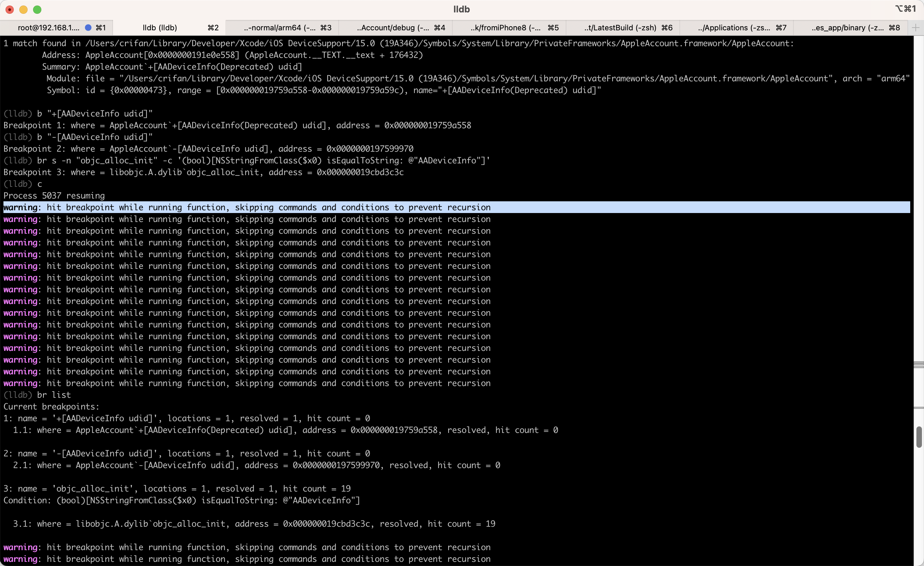Viewport: 924px width, 566px height.
Task: Click the window title 'lldb'
Action: click(x=462, y=9)
